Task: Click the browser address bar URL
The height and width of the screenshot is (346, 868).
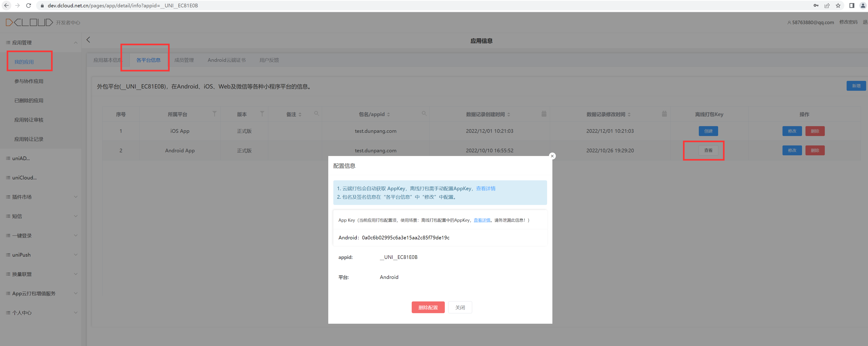Action: click(123, 5)
